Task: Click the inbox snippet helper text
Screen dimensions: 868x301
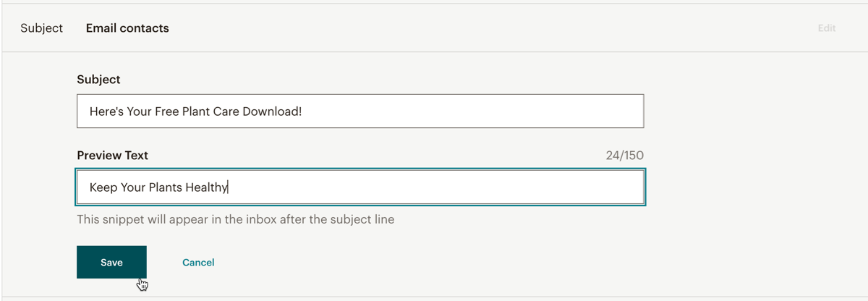Action: click(x=235, y=219)
